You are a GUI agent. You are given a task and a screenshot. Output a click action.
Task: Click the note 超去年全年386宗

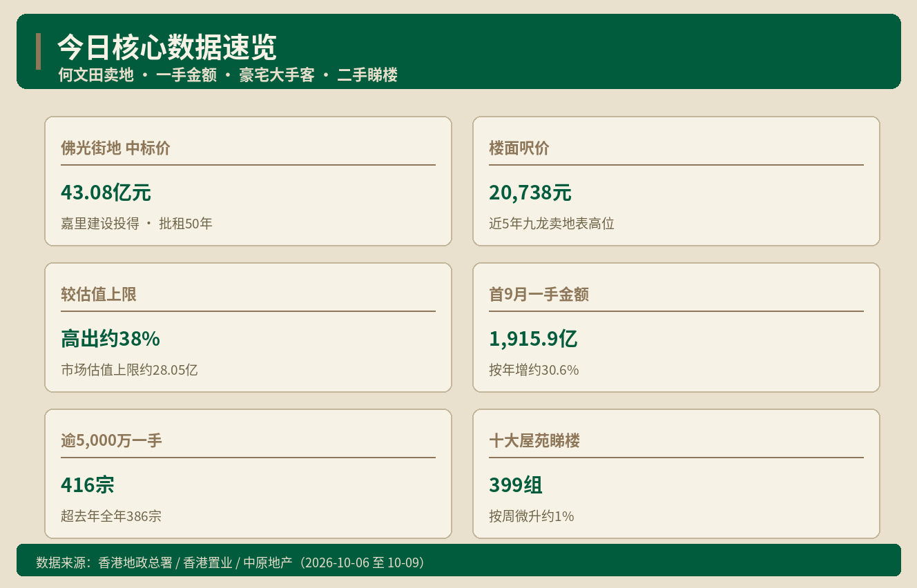coord(111,516)
